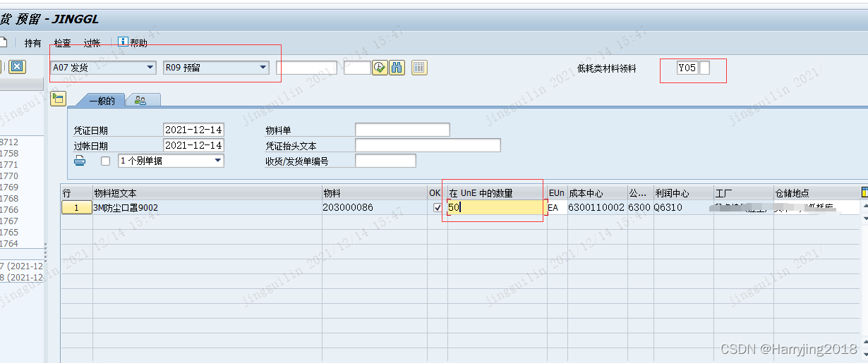Select the 一般的 tab
The width and height of the screenshot is (868, 363).
tap(102, 101)
